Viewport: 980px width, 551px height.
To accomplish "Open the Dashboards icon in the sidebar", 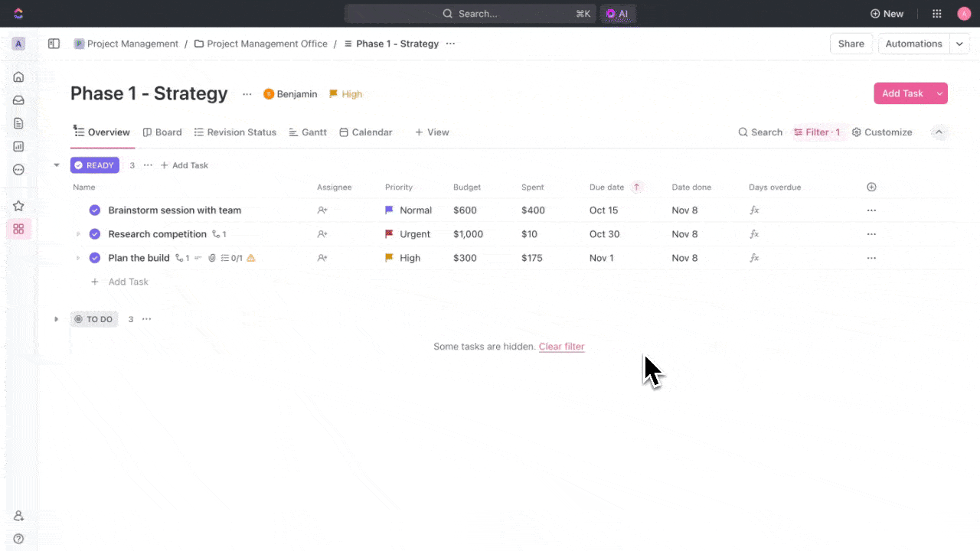I will tap(18, 146).
